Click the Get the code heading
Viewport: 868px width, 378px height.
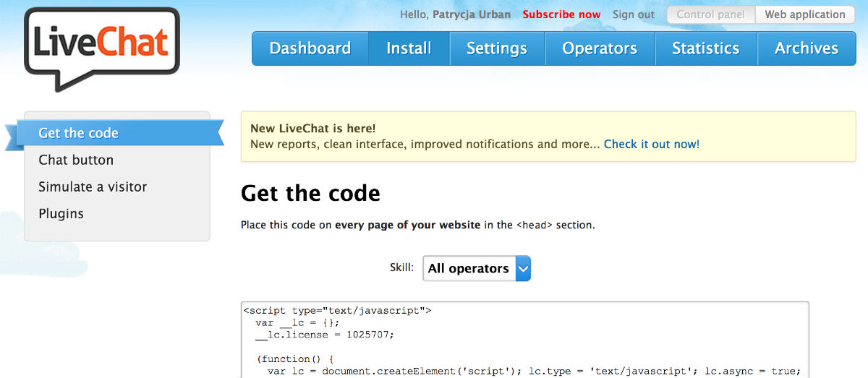pos(310,193)
